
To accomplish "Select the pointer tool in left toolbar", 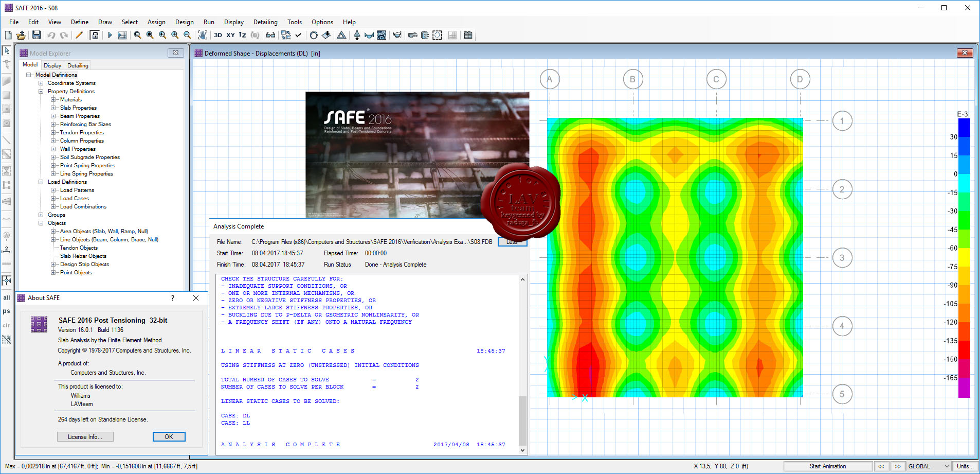I will [x=7, y=50].
